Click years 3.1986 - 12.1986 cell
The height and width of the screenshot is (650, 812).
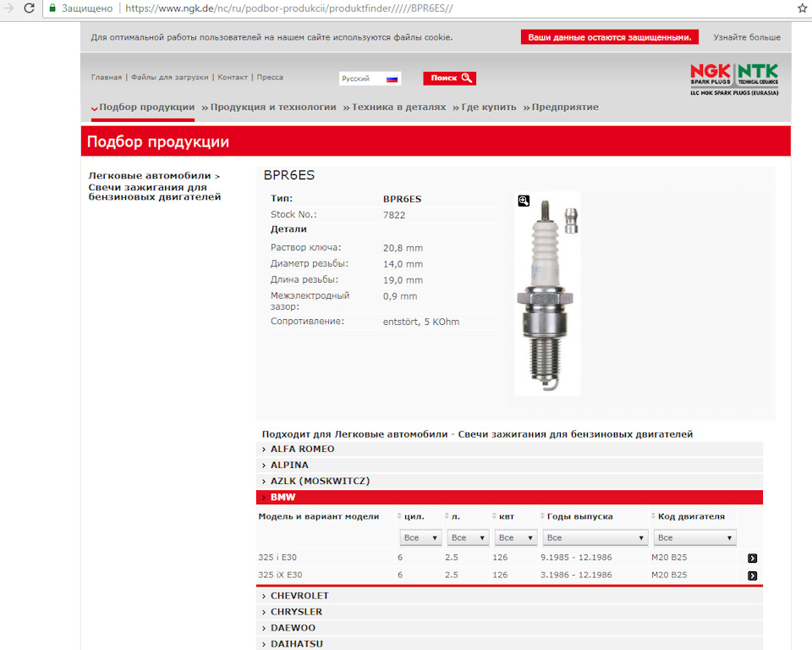coord(576,576)
